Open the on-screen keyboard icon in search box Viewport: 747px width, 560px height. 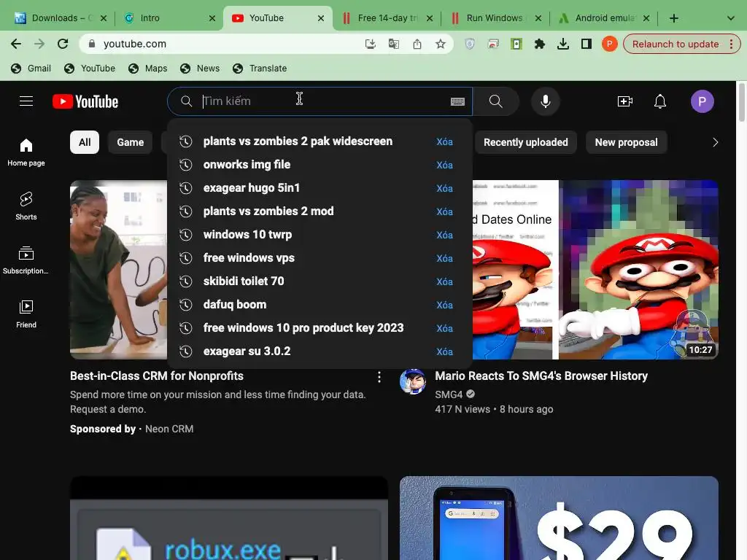coord(457,101)
